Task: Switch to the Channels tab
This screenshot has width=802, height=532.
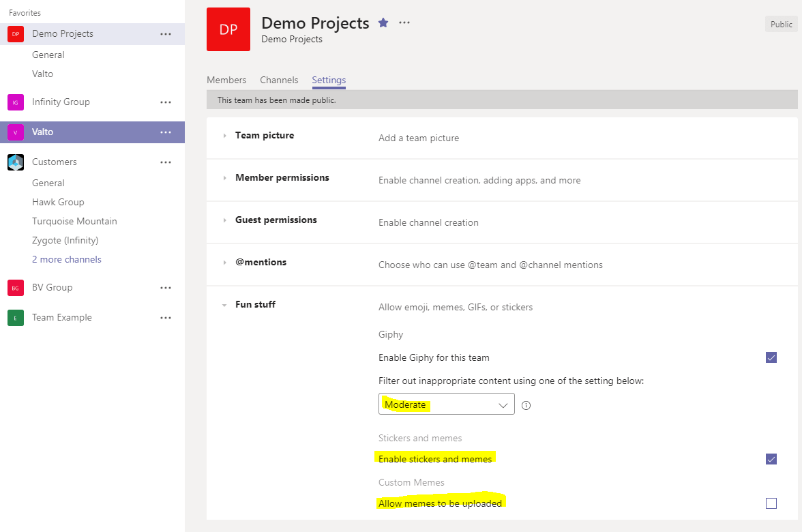Action: (x=279, y=80)
